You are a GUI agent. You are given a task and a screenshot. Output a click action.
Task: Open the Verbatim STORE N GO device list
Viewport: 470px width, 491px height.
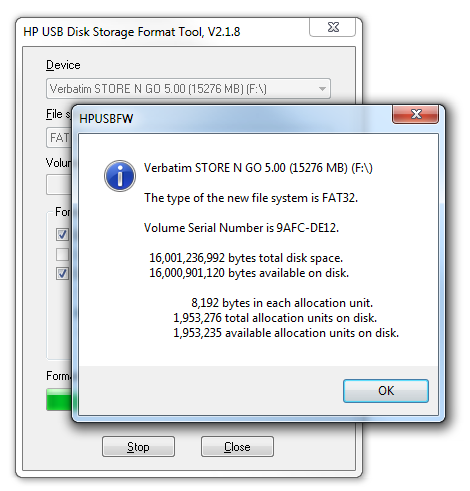pos(188,89)
